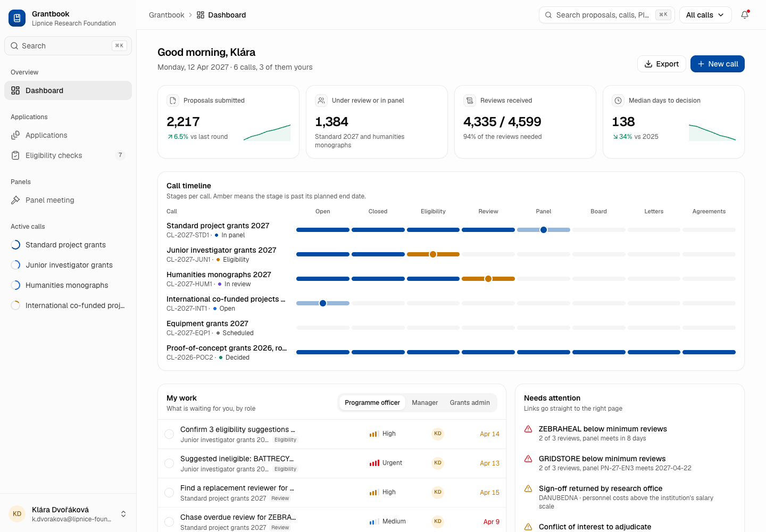This screenshot has height=532, width=766.
Task: Click the Reviews received icon
Action: click(x=470, y=101)
